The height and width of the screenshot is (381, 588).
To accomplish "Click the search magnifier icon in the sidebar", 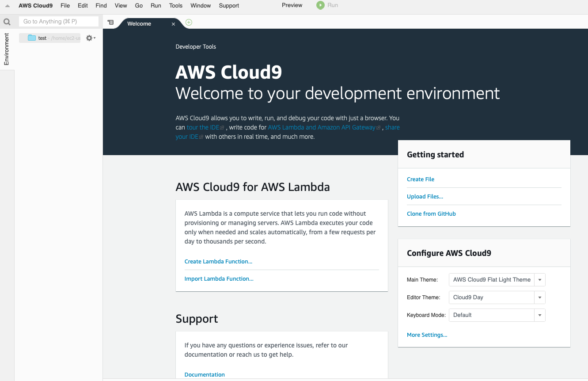I will coord(7,22).
